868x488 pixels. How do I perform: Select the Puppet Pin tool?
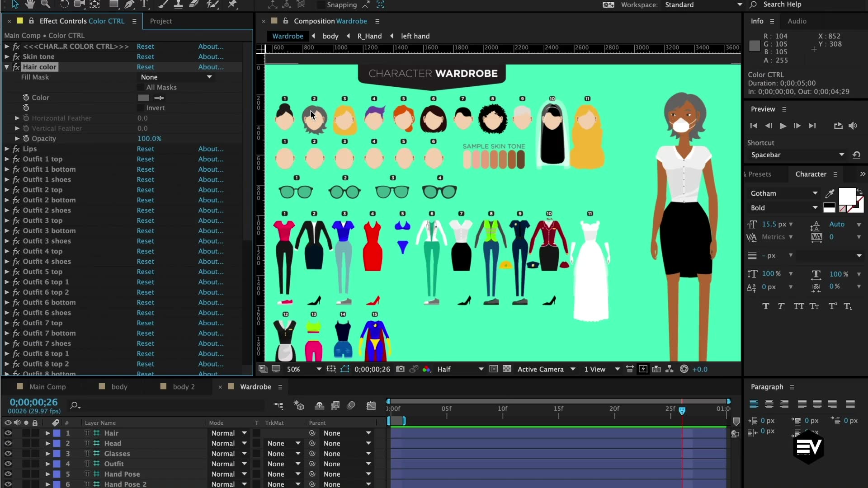point(232,4)
